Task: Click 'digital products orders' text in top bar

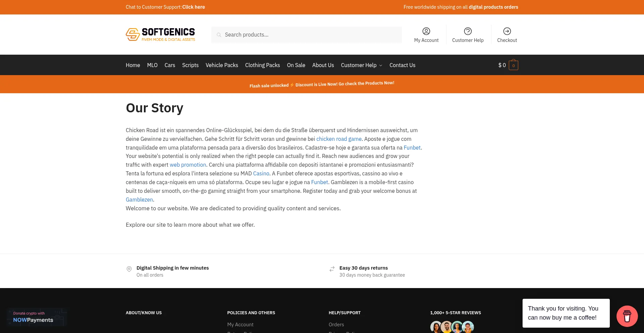Action: coord(493,7)
